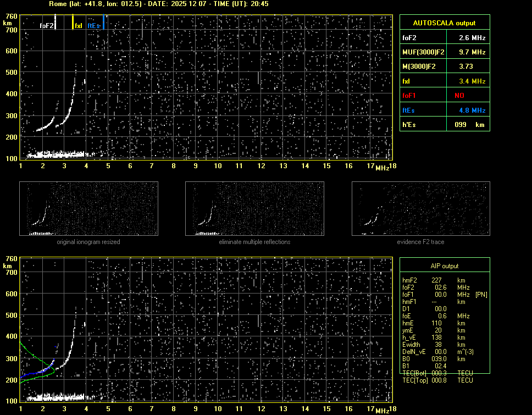Image resolution: width=532 pixels, height=415 pixels.
Task: Select the M(3000)F2 3.73 value
Action: pyautogui.click(x=466, y=67)
